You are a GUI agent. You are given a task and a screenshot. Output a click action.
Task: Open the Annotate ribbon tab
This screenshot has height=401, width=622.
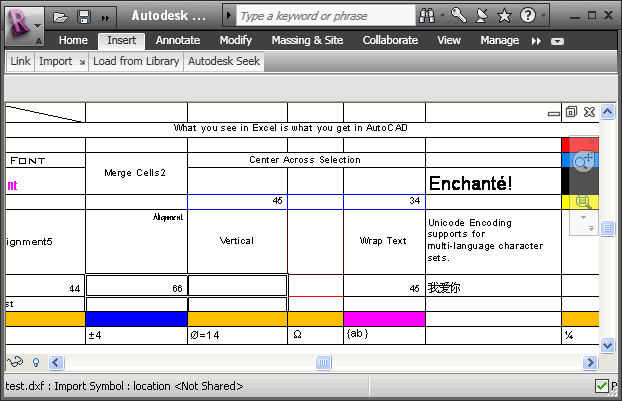tap(178, 40)
